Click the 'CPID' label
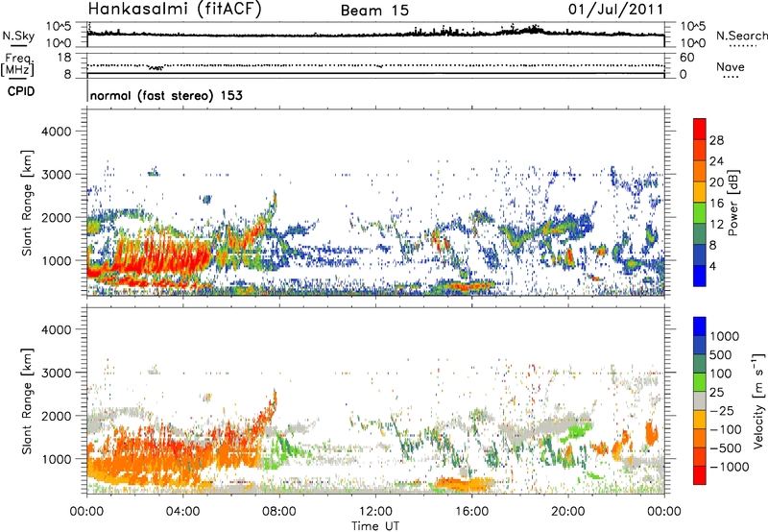The image size is (768, 532). [21, 91]
